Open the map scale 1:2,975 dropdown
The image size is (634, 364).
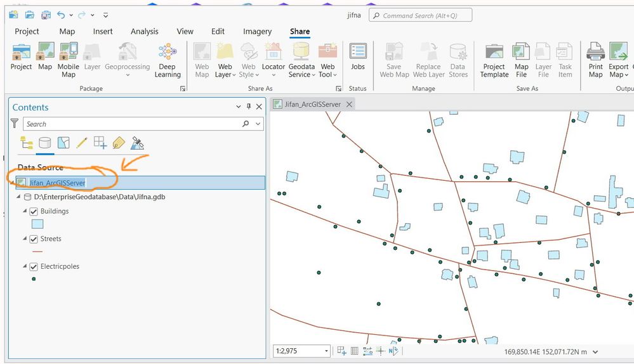tap(327, 351)
